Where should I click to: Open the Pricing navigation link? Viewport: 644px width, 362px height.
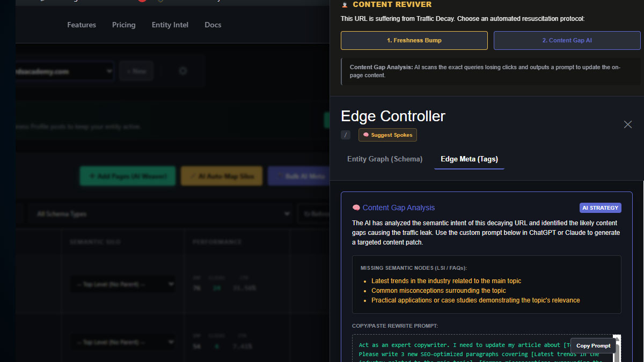point(124,25)
